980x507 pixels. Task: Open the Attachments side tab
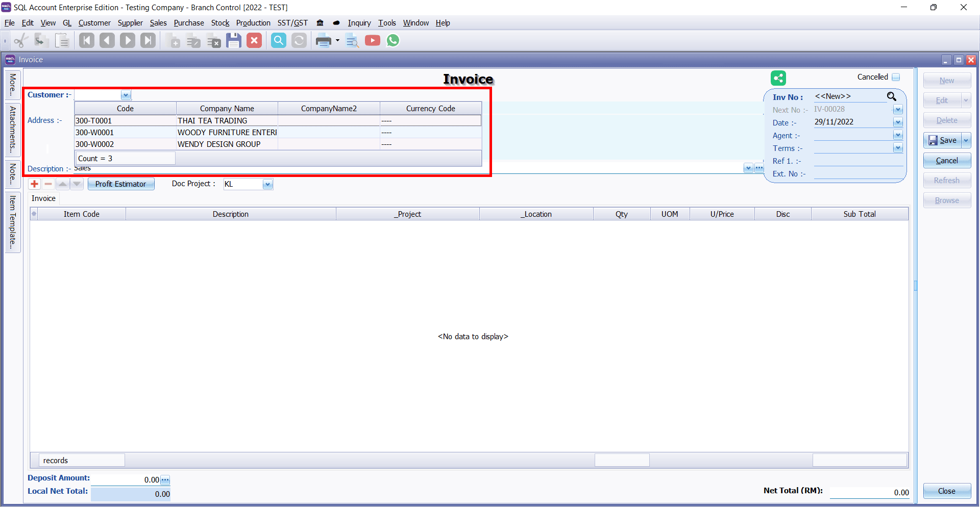pos(13,130)
